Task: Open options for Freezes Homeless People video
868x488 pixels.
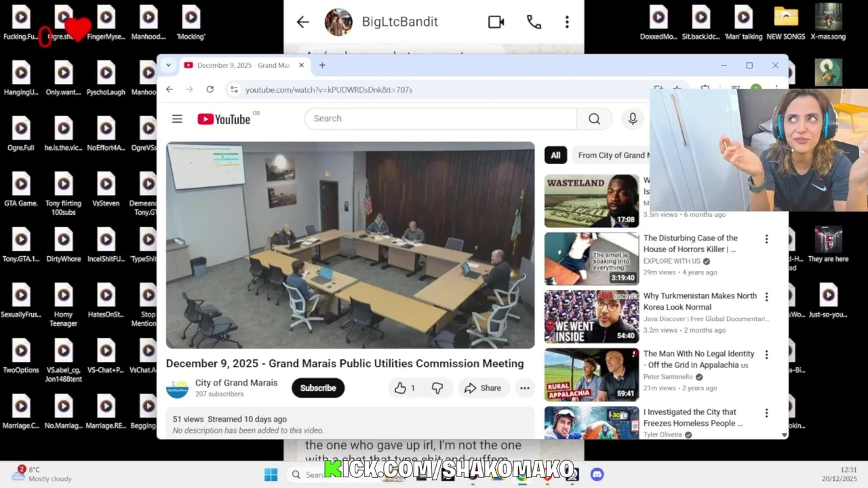Action: click(x=766, y=413)
